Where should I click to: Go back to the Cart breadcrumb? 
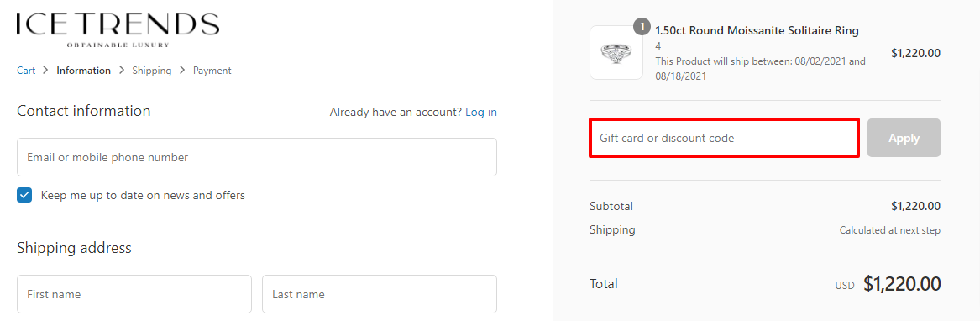(x=26, y=71)
